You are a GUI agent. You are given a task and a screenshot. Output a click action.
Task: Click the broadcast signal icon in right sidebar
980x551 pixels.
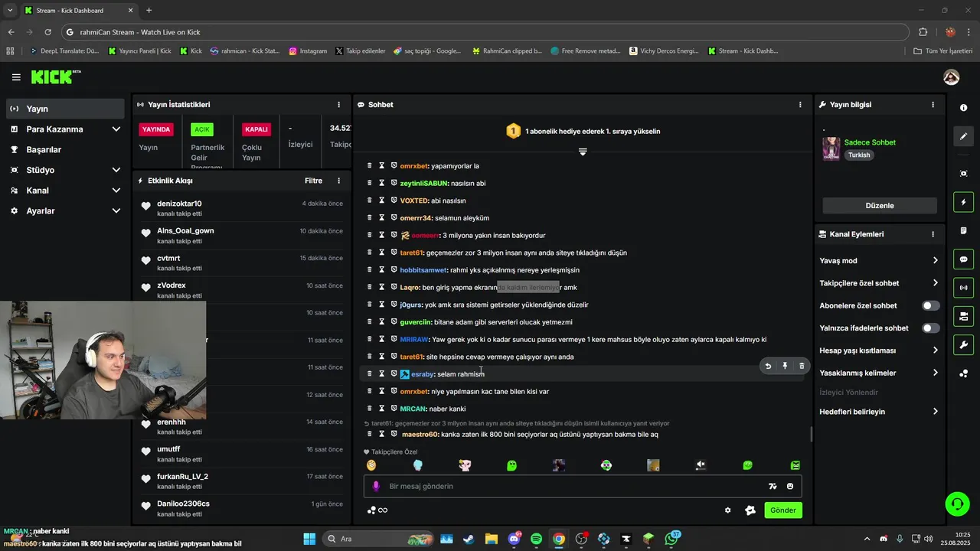click(x=963, y=288)
